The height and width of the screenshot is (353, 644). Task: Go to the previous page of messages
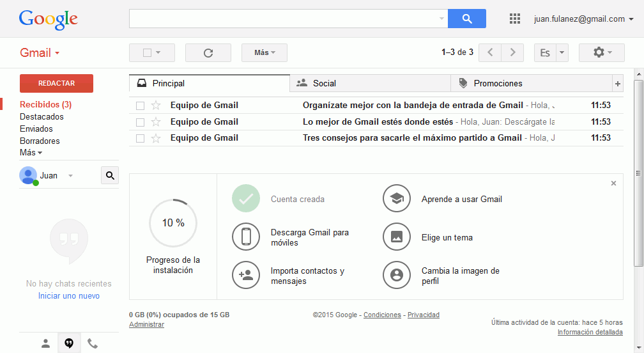click(490, 52)
